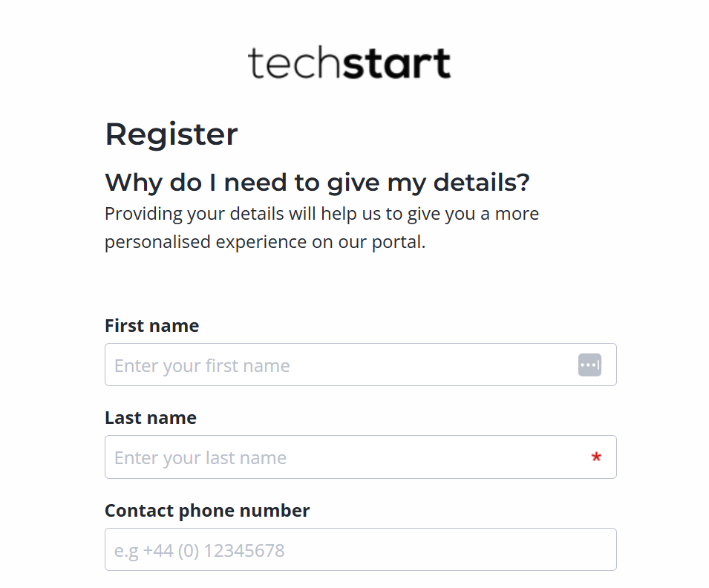Select the Contact phone number input field

(x=360, y=550)
